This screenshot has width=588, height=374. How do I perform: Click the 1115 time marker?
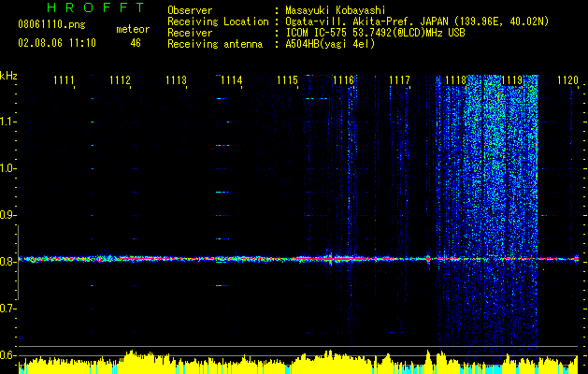click(288, 79)
